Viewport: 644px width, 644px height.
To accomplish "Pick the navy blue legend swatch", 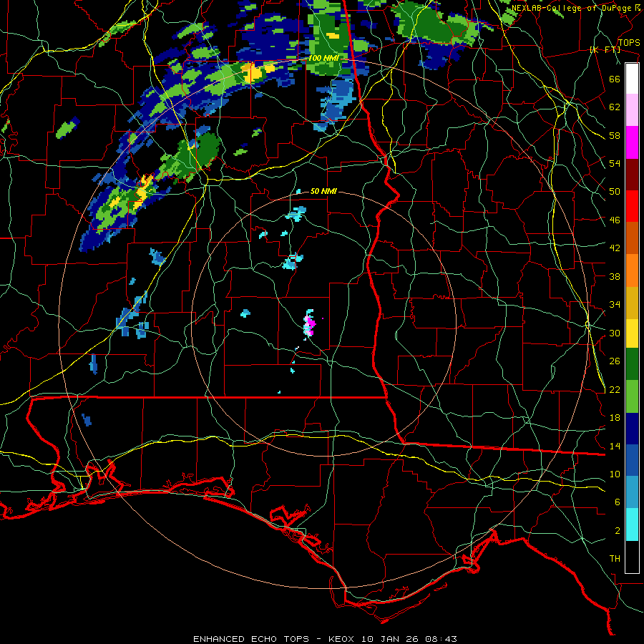I will coord(632,429).
